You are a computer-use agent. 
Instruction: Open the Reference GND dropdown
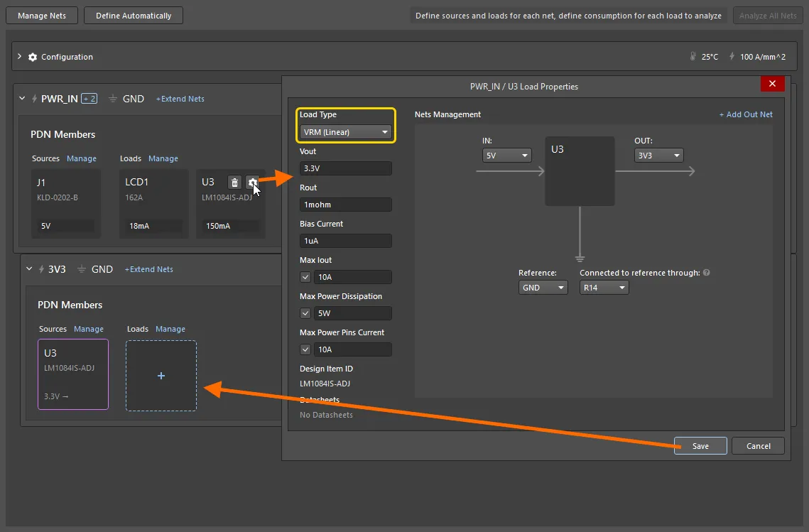click(543, 288)
